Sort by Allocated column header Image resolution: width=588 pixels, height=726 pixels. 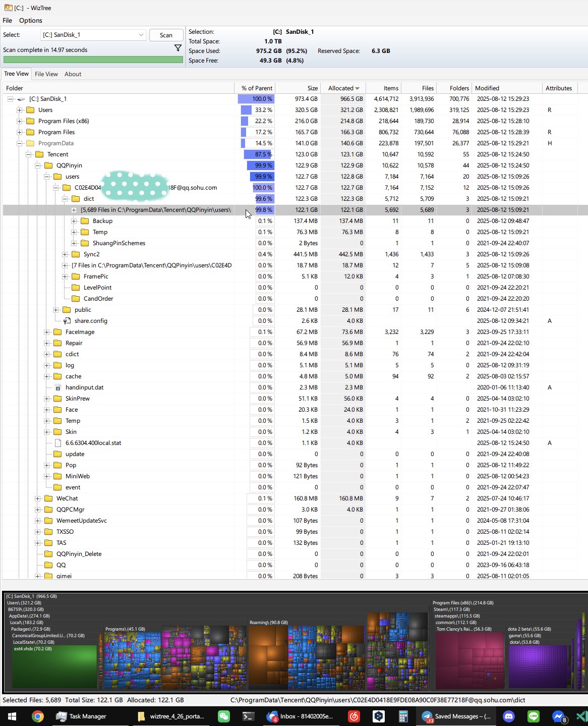[343, 88]
